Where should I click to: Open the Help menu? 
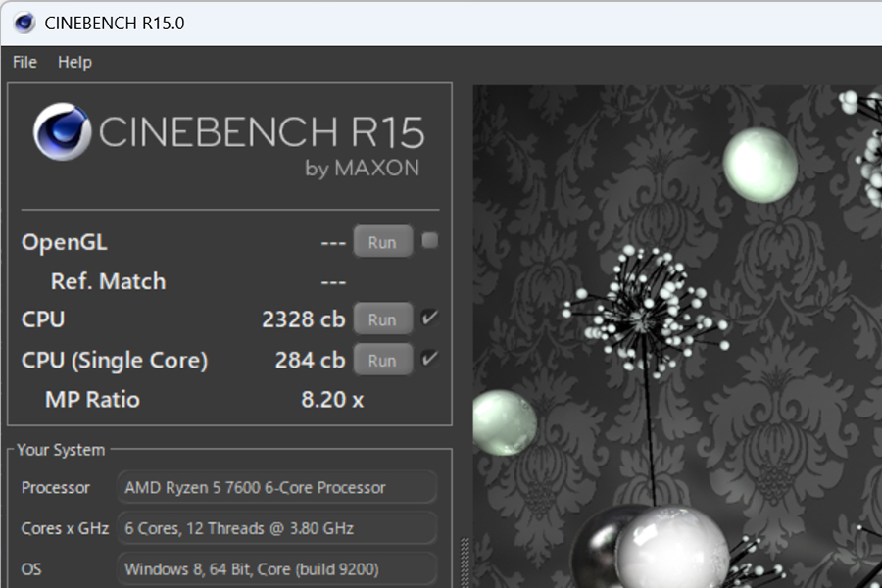tap(74, 62)
